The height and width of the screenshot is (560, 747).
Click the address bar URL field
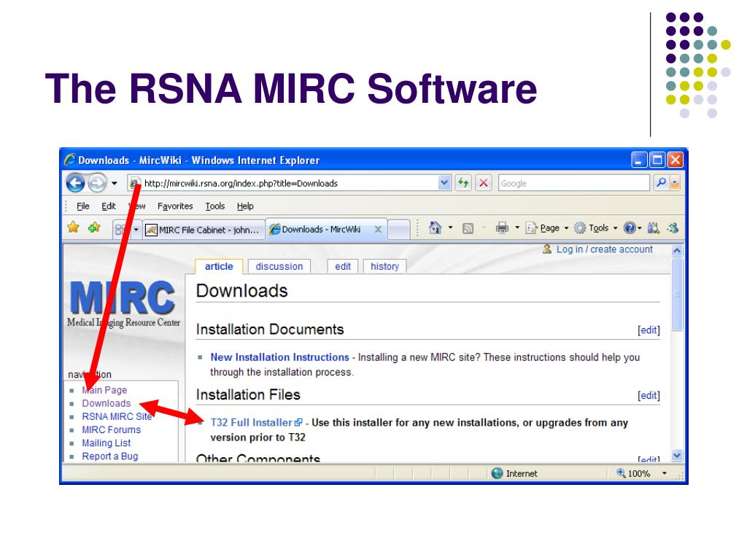click(290, 183)
